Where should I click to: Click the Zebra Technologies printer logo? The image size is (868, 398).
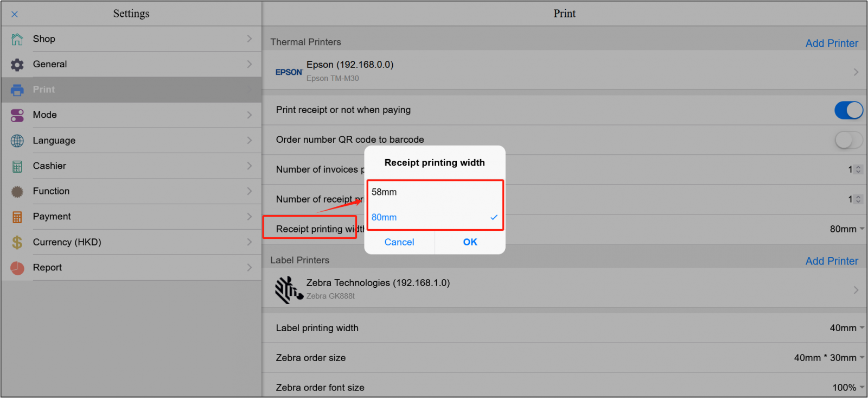(x=288, y=289)
